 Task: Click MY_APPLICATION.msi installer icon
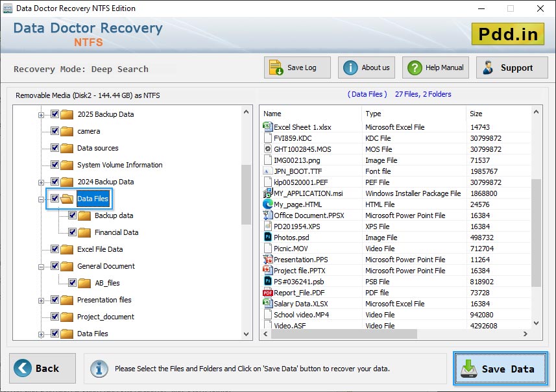pyautogui.click(x=268, y=193)
